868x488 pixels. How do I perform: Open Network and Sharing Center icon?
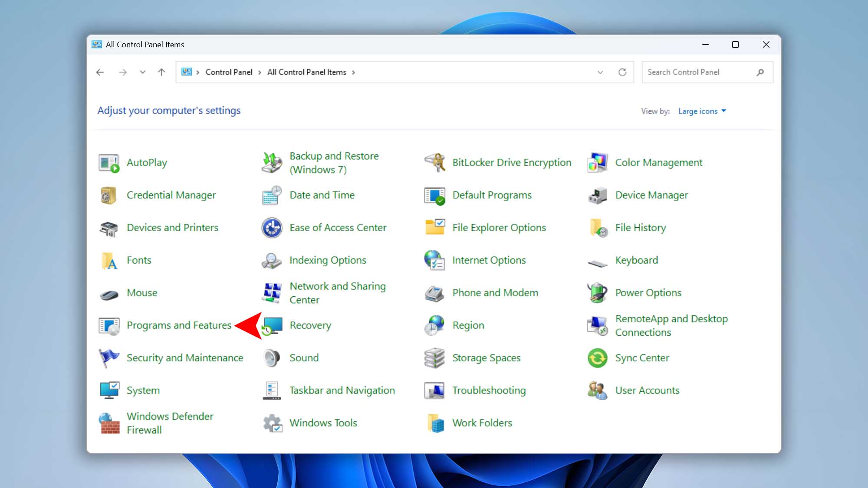click(272, 293)
